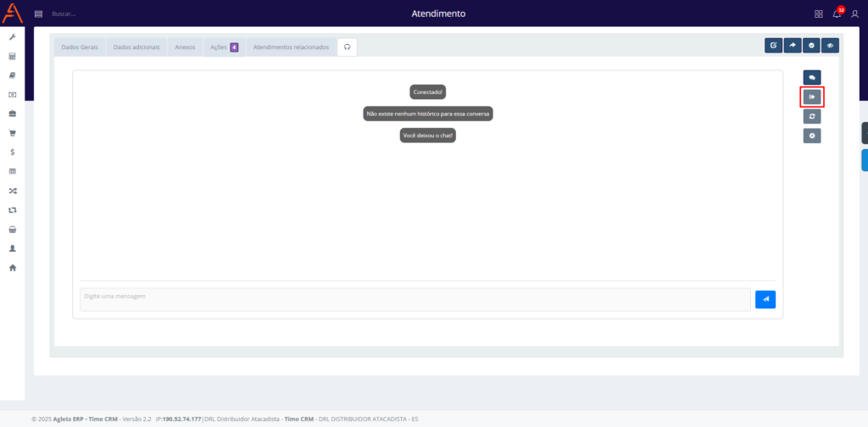Click the 'Digite uma mensagem' input field

point(415,299)
